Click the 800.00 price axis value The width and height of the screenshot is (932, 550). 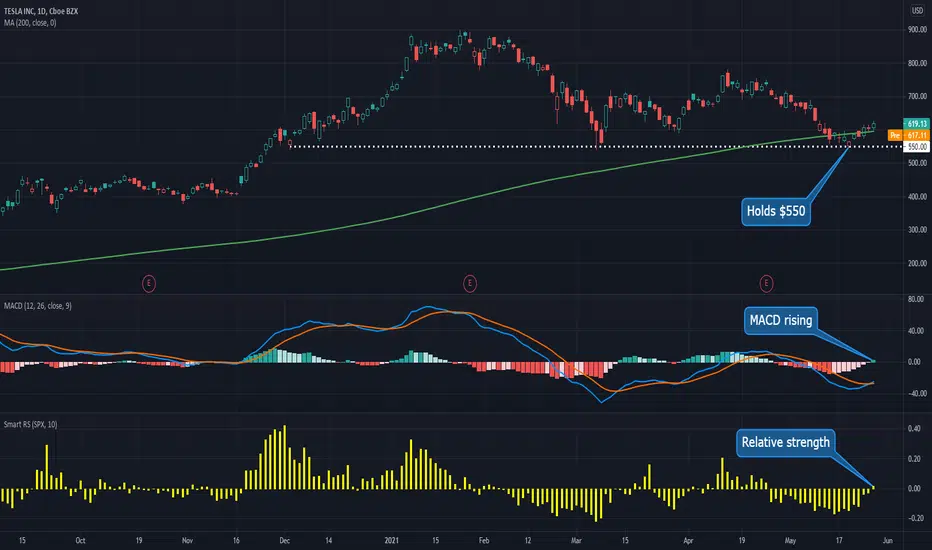[x=917, y=63]
